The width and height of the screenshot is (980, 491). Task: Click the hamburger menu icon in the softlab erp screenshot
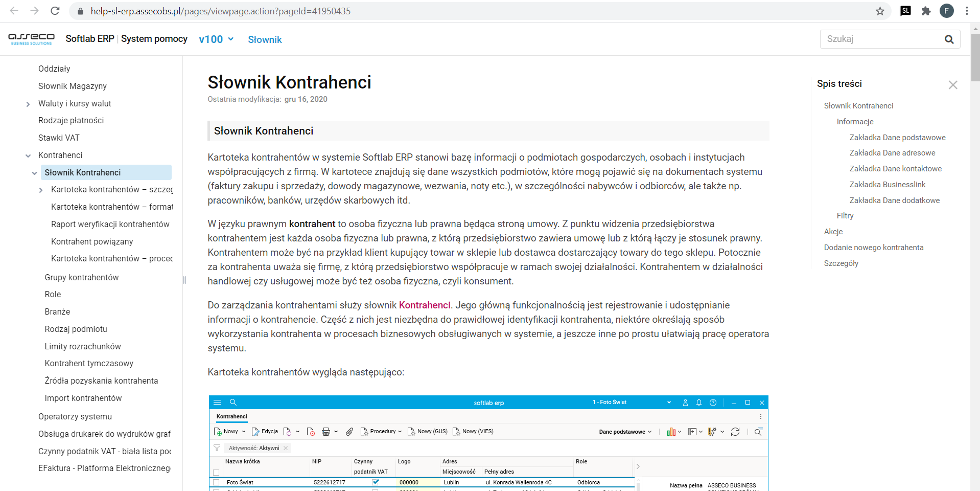(217, 403)
